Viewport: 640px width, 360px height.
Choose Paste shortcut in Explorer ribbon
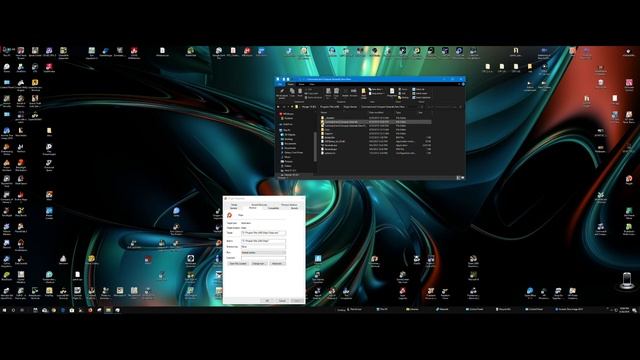point(313,98)
